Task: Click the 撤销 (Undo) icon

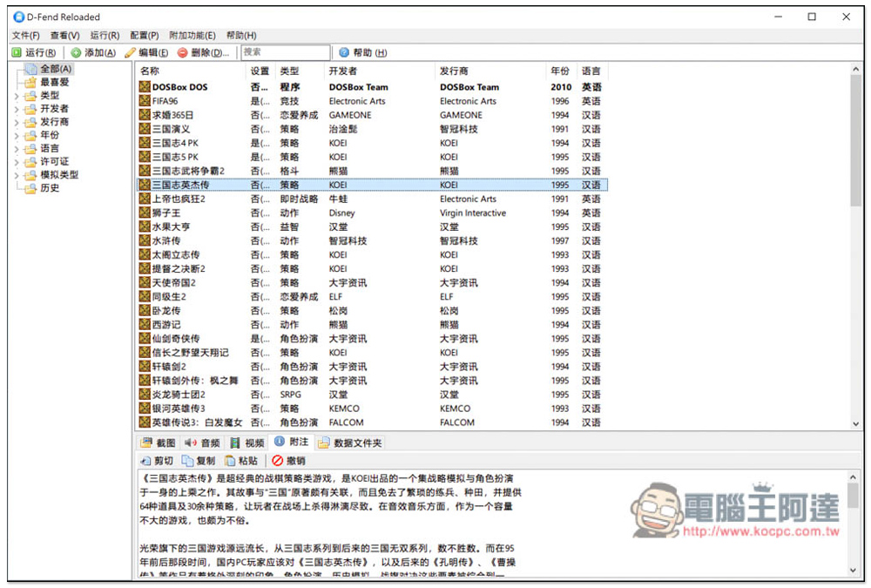Action: pyautogui.click(x=278, y=461)
